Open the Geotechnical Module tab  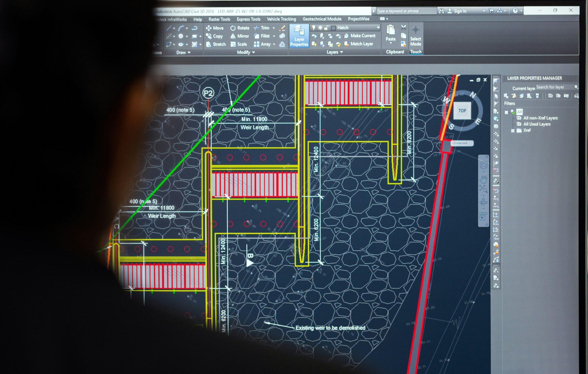[322, 19]
